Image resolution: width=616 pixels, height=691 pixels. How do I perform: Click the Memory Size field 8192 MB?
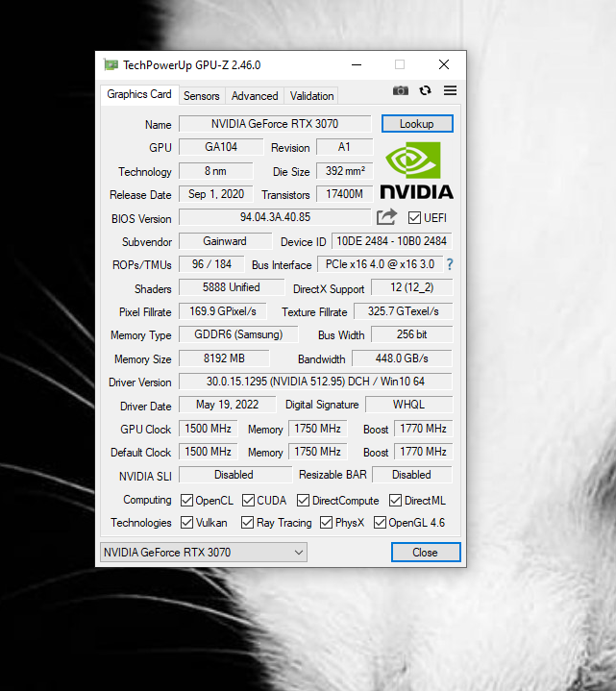coord(224,358)
